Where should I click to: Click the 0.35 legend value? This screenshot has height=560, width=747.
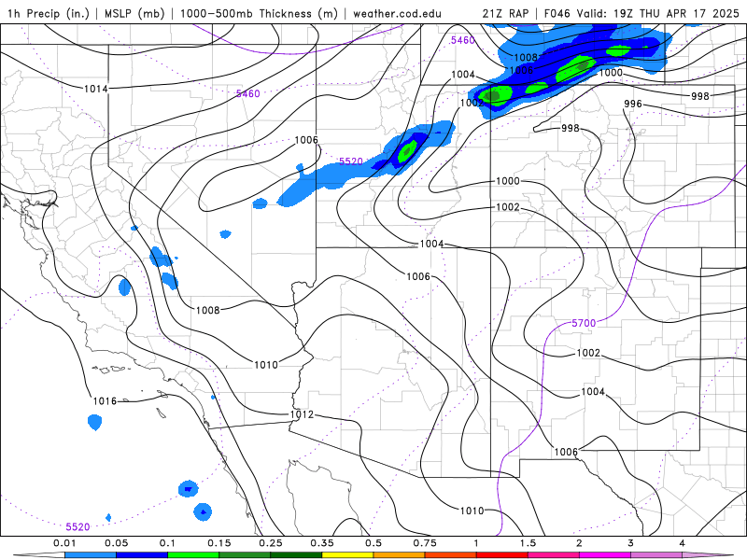pyautogui.click(x=322, y=543)
